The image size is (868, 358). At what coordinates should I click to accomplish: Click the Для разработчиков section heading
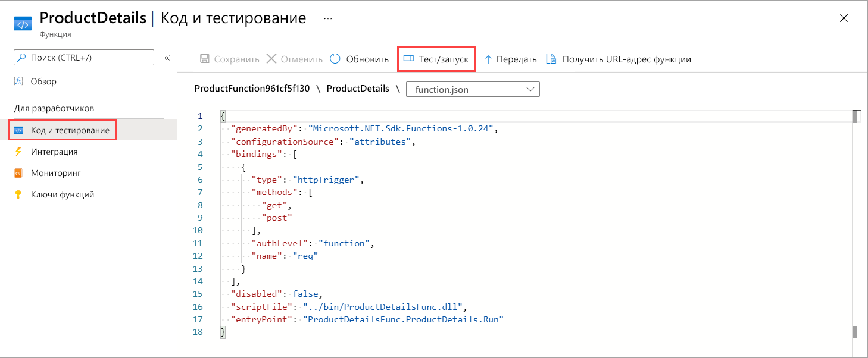[54, 108]
